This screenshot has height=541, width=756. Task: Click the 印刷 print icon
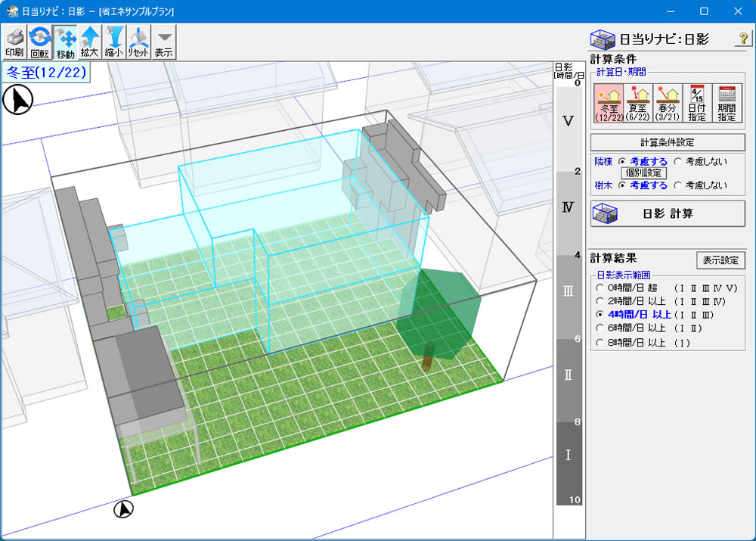14,42
